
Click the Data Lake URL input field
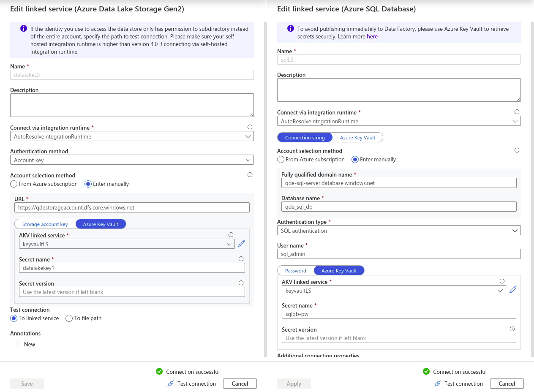(132, 207)
